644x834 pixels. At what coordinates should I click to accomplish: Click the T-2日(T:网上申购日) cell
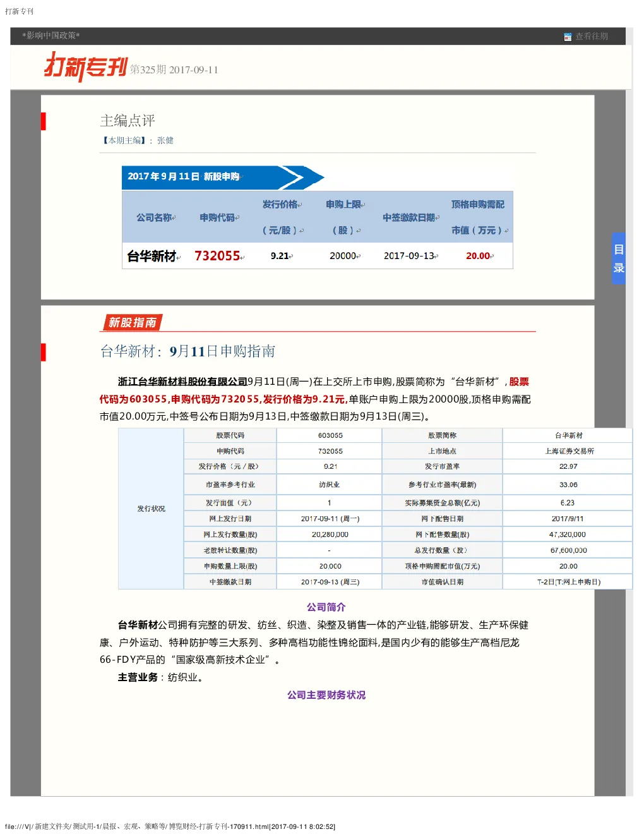569,582
